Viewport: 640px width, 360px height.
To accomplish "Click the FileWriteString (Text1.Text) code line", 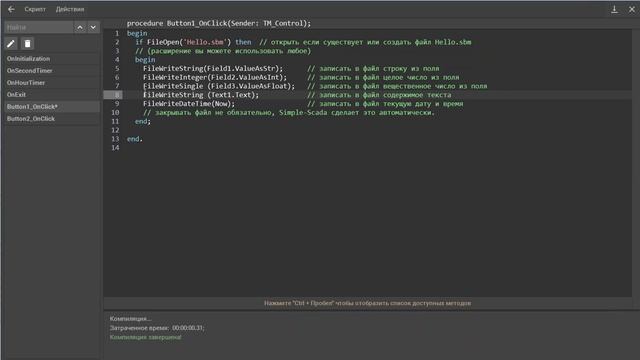I will (201, 95).
